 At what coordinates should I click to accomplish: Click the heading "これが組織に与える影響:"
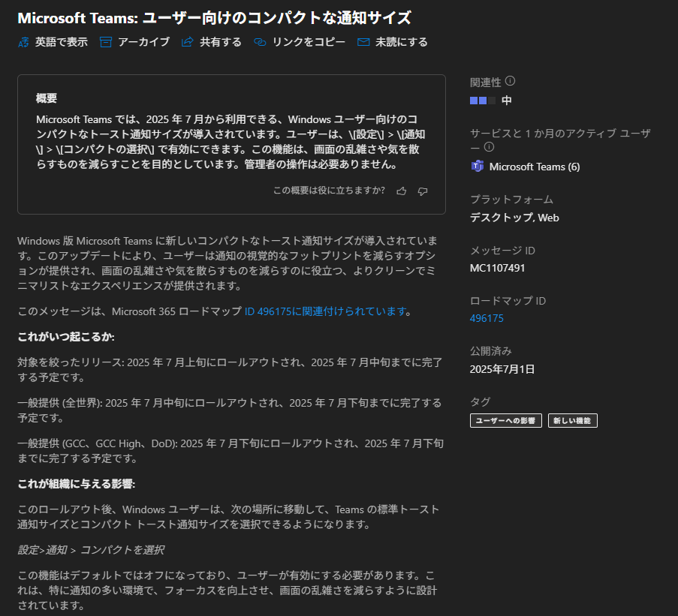[76, 484]
